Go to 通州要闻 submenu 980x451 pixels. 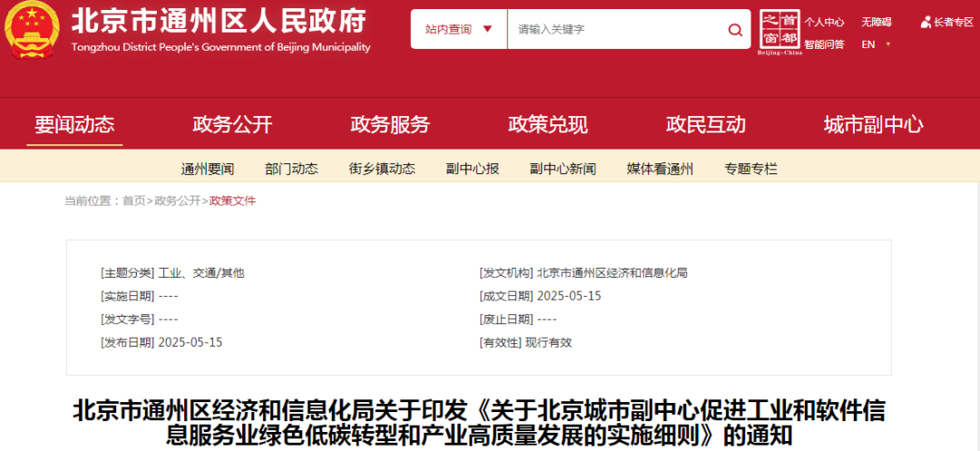(208, 169)
